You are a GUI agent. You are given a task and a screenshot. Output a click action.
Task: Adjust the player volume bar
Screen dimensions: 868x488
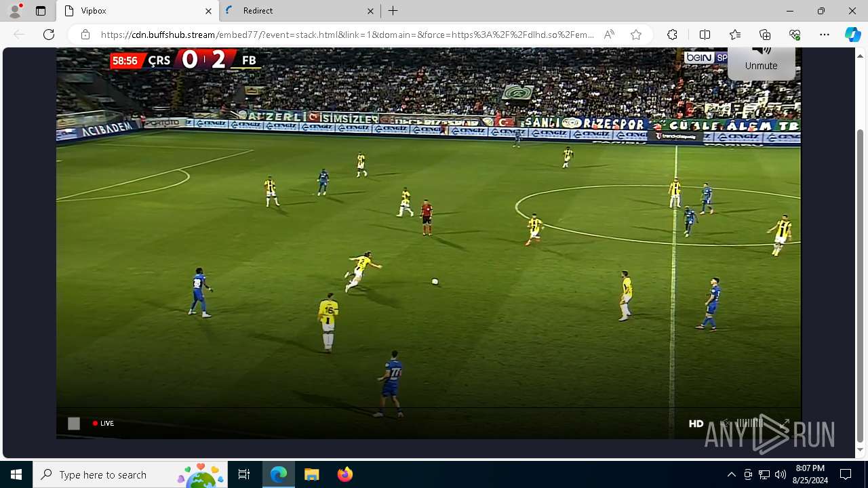[749, 423]
